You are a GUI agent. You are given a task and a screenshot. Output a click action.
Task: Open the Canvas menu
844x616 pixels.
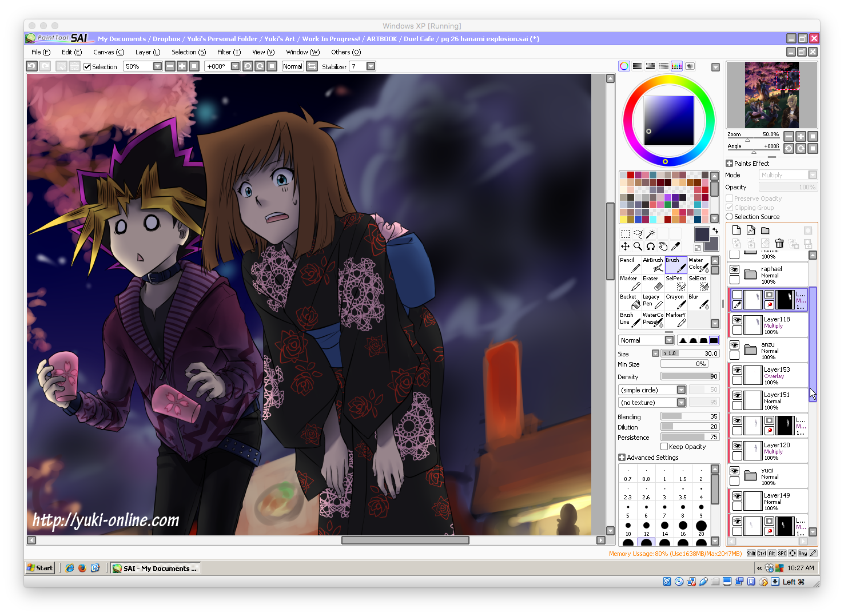[109, 52]
